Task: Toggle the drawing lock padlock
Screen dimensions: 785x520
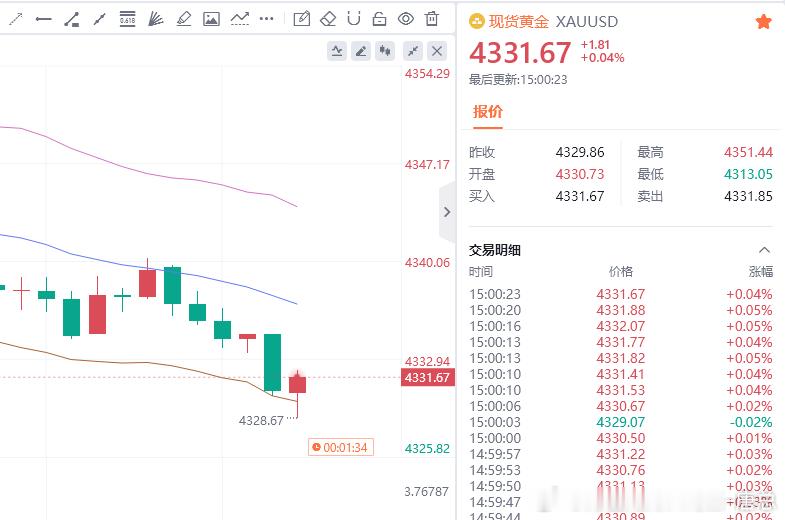Action: click(379, 19)
